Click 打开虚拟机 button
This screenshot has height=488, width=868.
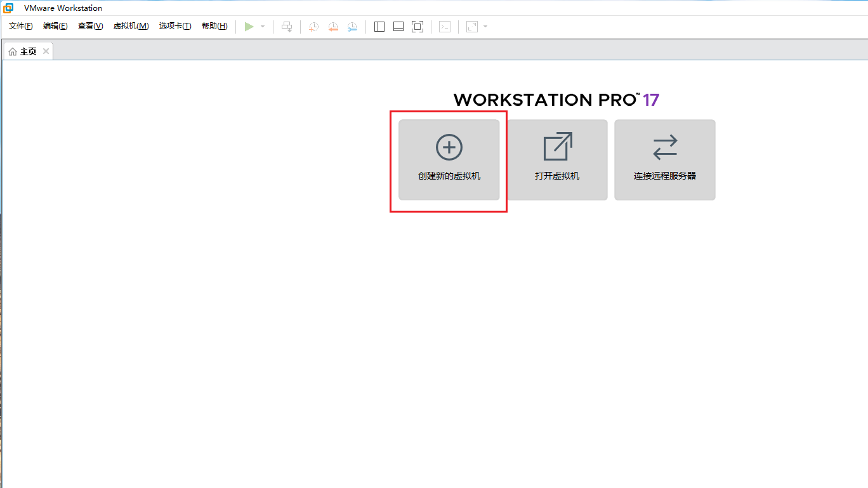[x=557, y=160]
